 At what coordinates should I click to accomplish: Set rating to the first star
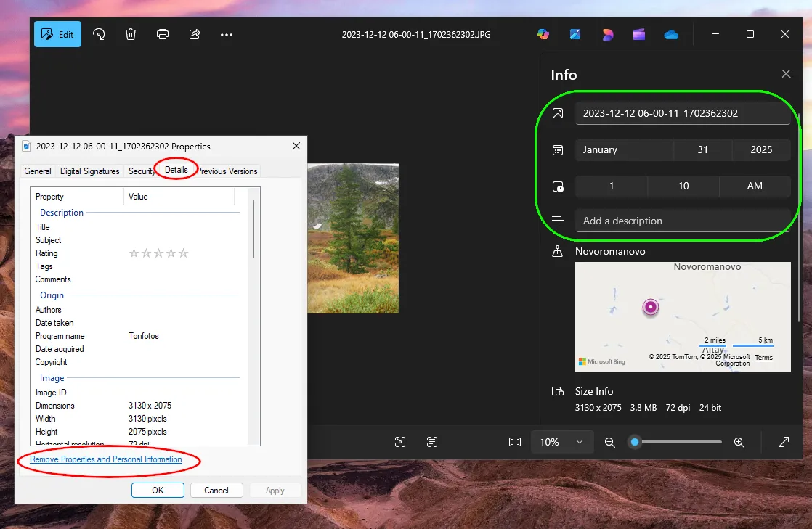point(134,253)
